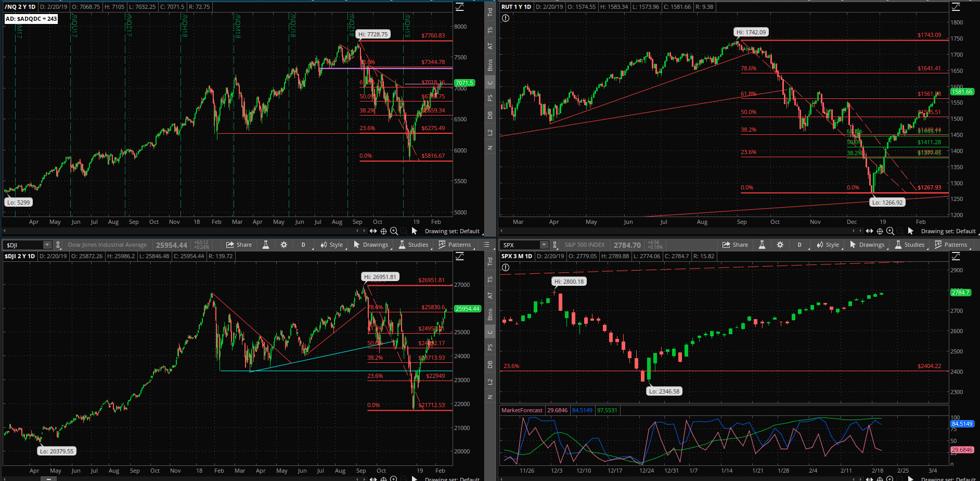Open the Share menu in the $DJI chart toolbar

tap(239, 245)
